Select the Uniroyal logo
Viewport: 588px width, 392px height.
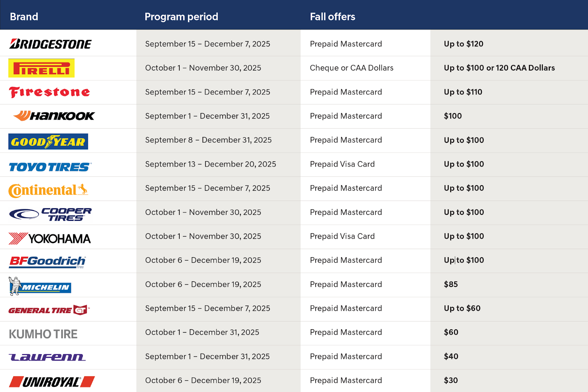(x=52, y=382)
